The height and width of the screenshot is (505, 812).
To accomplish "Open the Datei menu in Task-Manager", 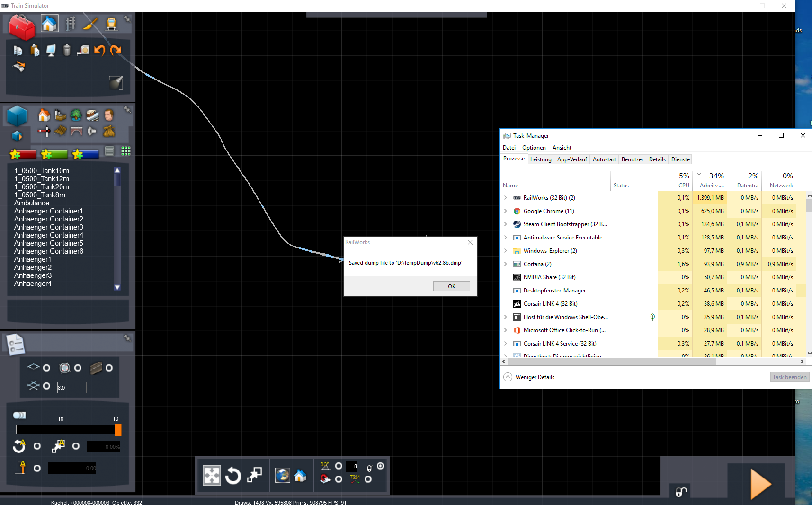I will click(x=509, y=148).
